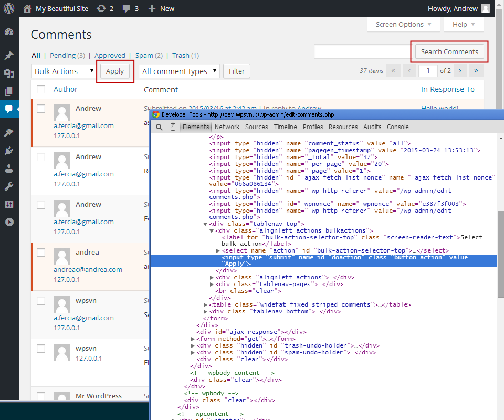
Task: Click the plus New icon
Action: [152, 9]
